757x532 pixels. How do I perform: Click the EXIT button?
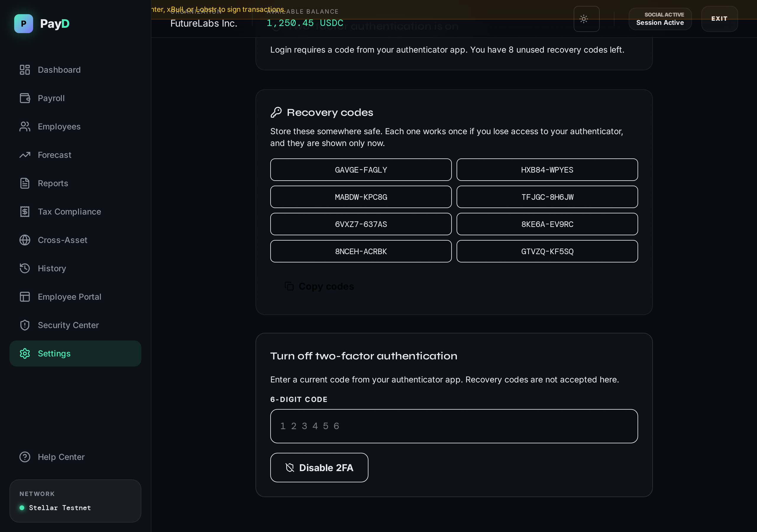pos(719,19)
